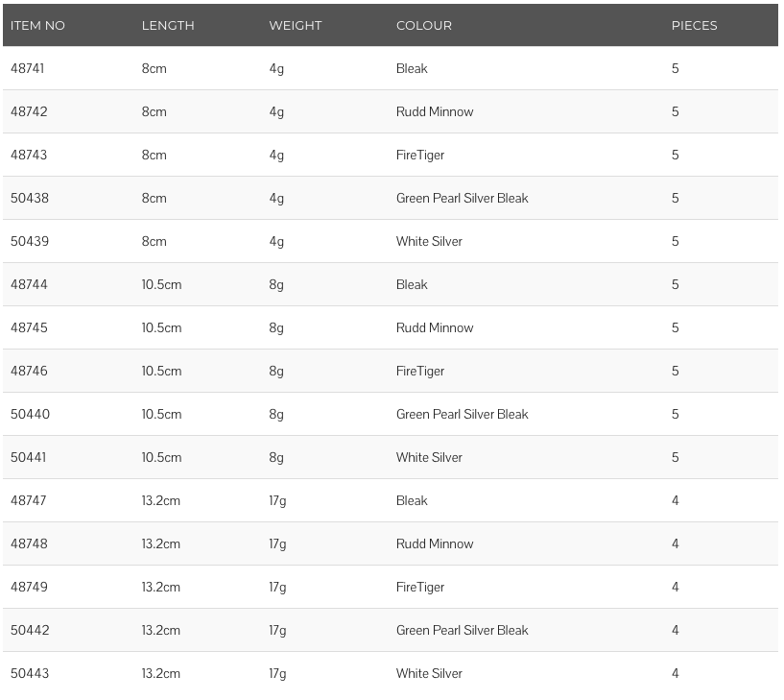Image resolution: width=784 pixels, height=700 pixels.
Task: Click pieces value for item 50442
Action: (675, 630)
